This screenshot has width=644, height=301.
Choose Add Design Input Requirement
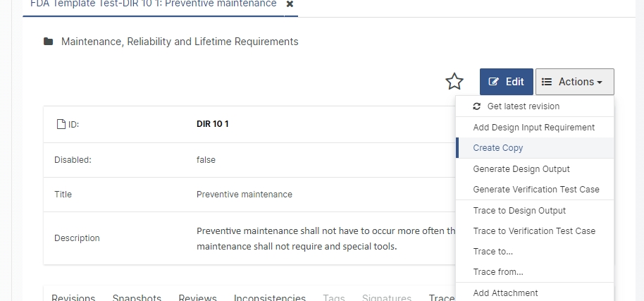533,128
